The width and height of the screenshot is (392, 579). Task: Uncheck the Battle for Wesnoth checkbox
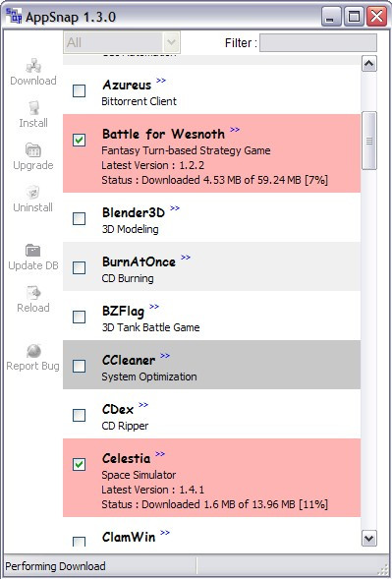(79, 140)
